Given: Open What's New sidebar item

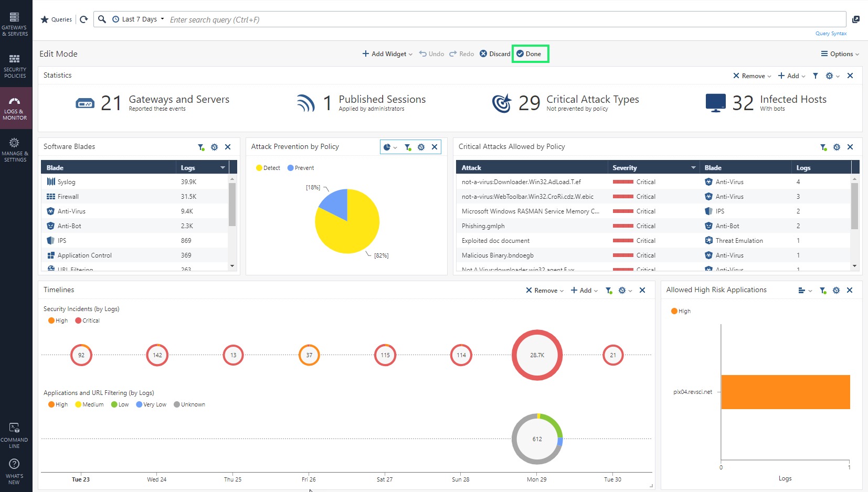Looking at the screenshot, I should coord(15,472).
